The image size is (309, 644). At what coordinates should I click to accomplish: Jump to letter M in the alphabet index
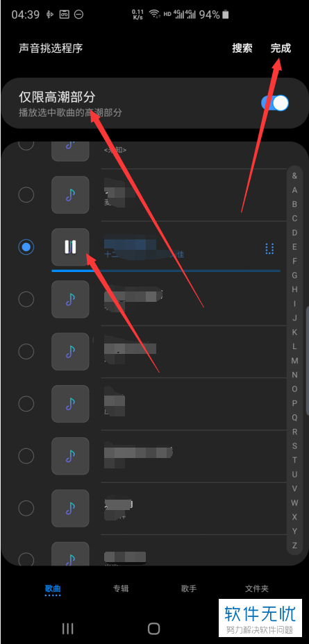294,361
